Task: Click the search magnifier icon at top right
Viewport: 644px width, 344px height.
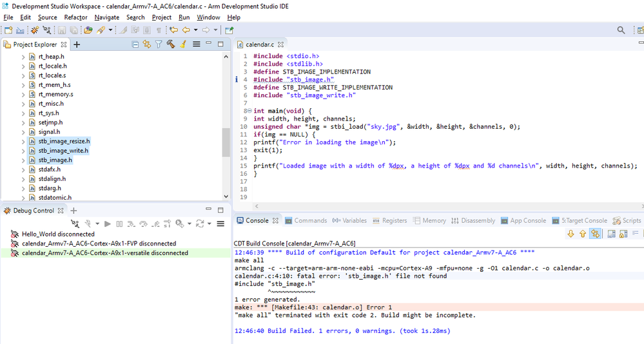Action: click(x=621, y=30)
